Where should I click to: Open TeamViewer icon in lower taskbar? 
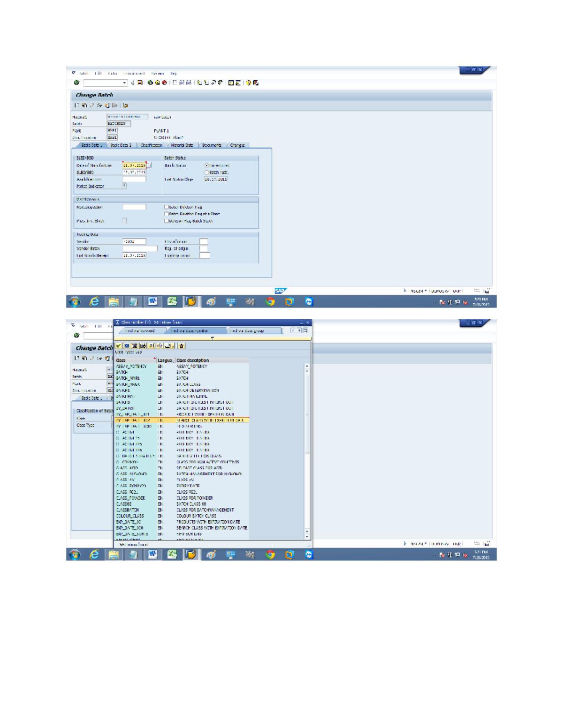309,555
